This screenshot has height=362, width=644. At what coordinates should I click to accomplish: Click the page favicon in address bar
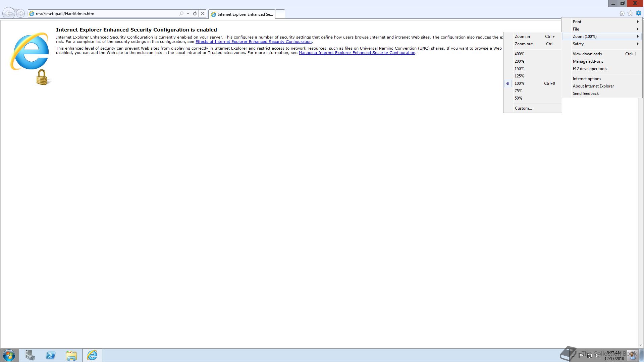tap(32, 14)
